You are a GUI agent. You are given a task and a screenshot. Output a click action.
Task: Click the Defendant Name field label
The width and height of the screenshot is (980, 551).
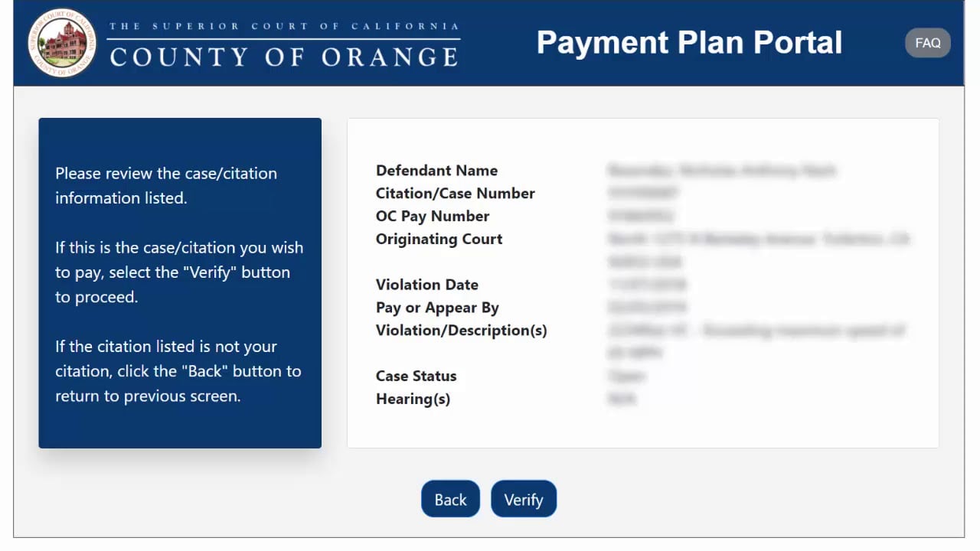tap(436, 170)
